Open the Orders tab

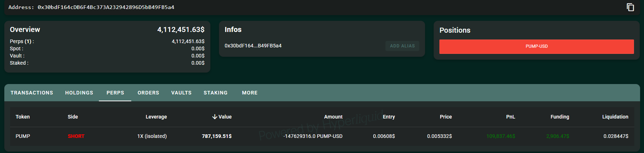[148, 93]
